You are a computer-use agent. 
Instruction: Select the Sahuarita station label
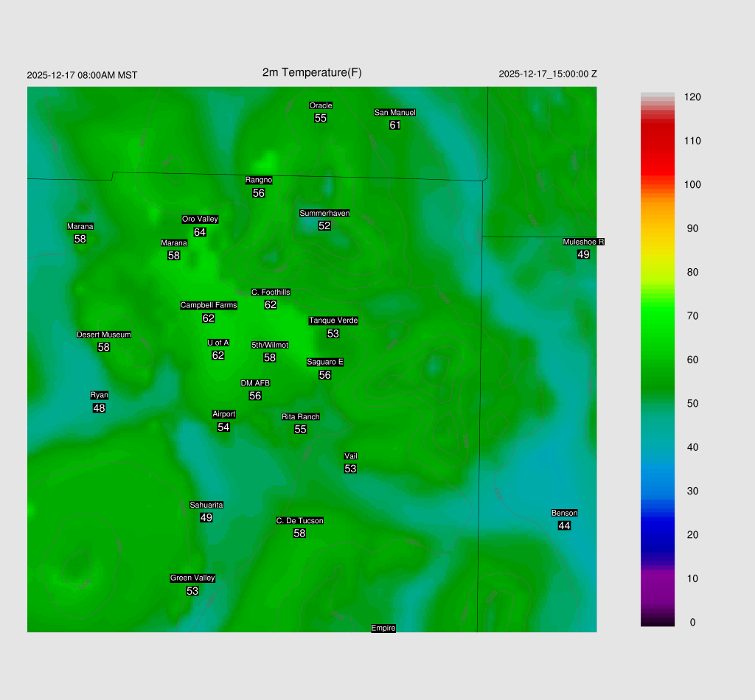(206, 505)
